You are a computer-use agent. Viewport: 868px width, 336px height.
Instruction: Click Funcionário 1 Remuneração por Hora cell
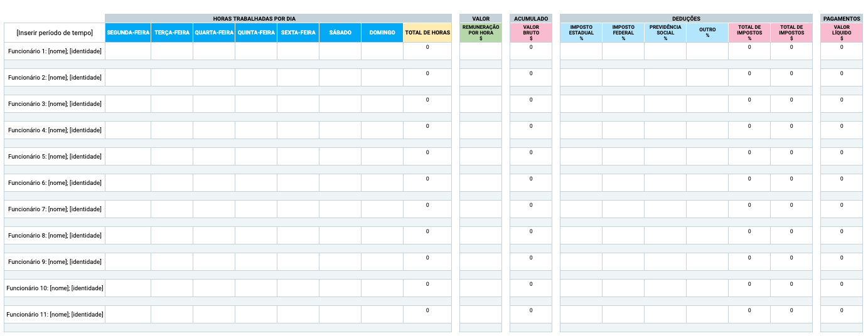coord(481,51)
